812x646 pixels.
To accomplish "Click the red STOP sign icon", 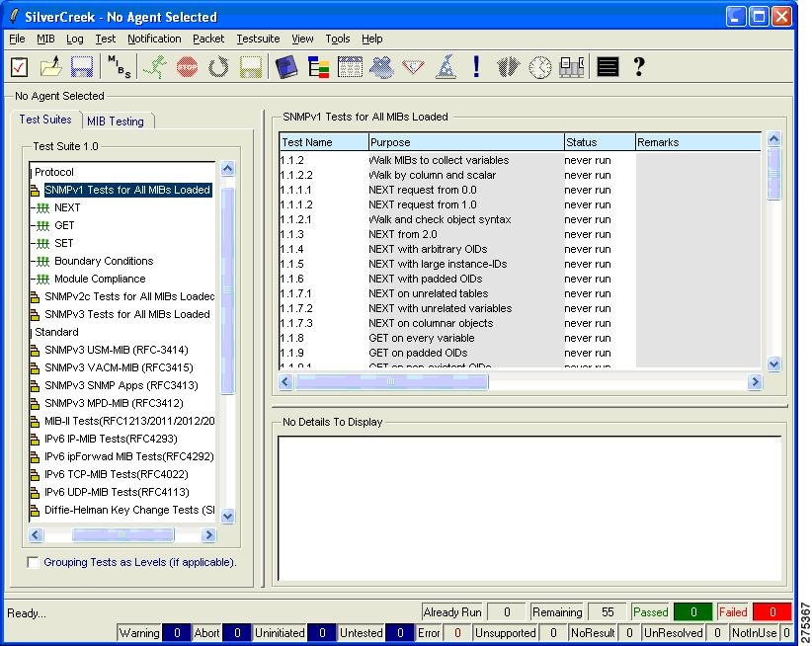I will click(187, 67).
